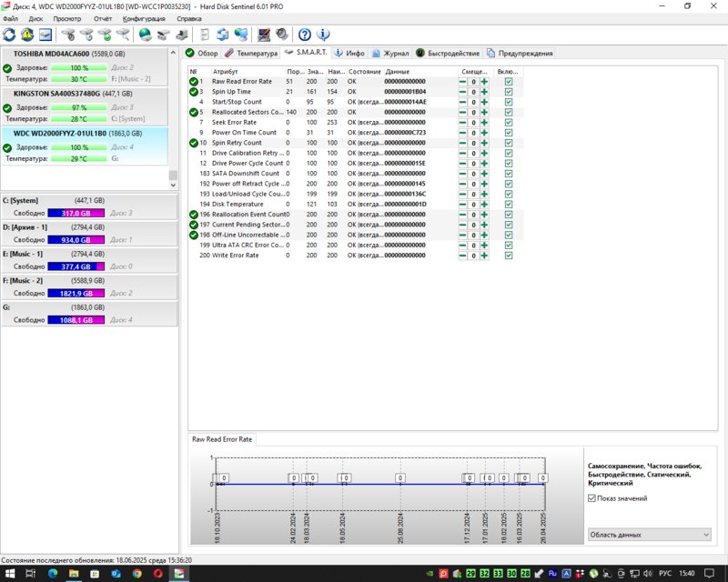
Task: Toggle the enable checkbox for Spin Up Time
Action: pos(509,92)
